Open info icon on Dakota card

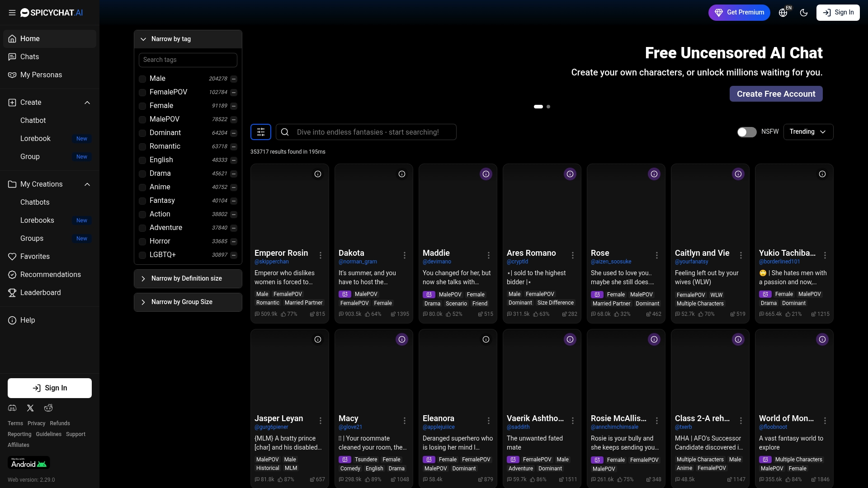(x=402, y=174)
